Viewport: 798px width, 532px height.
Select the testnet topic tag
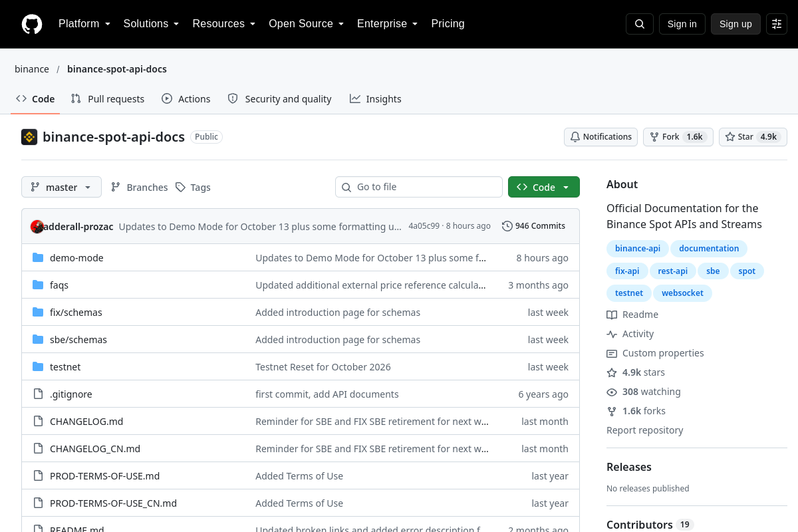(629, 293)
